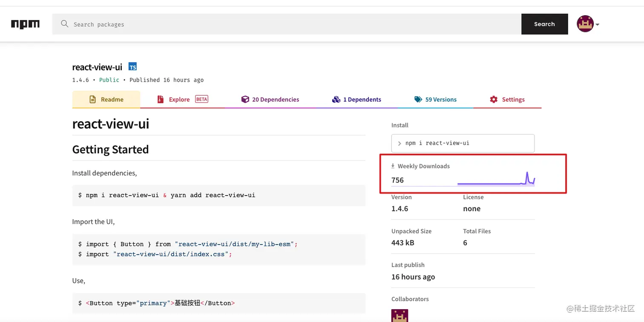Screen dimensions: 644x322
Task: Click the npm i react-view-ui code block
Action: (219, 195)
